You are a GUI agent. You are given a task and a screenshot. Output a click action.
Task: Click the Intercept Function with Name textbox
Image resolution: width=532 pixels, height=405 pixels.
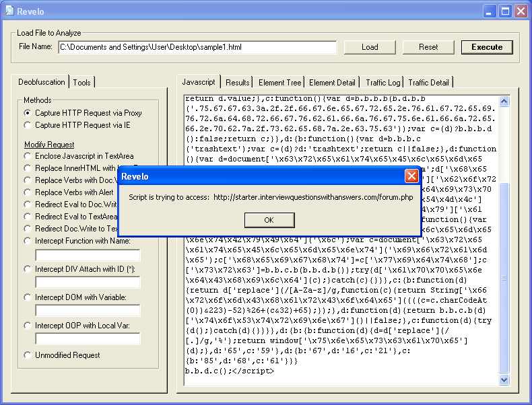(x=88, y=255)
